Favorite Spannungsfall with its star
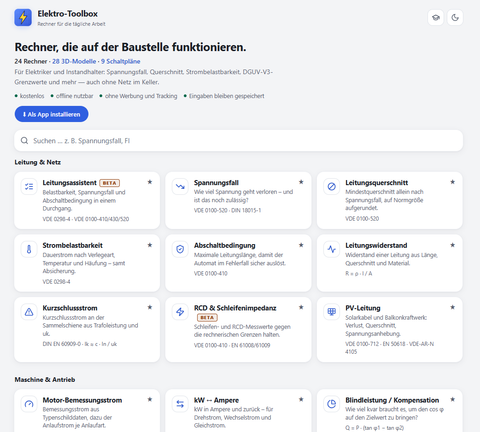This screenshot has height=432, width=480. point(301,182)
